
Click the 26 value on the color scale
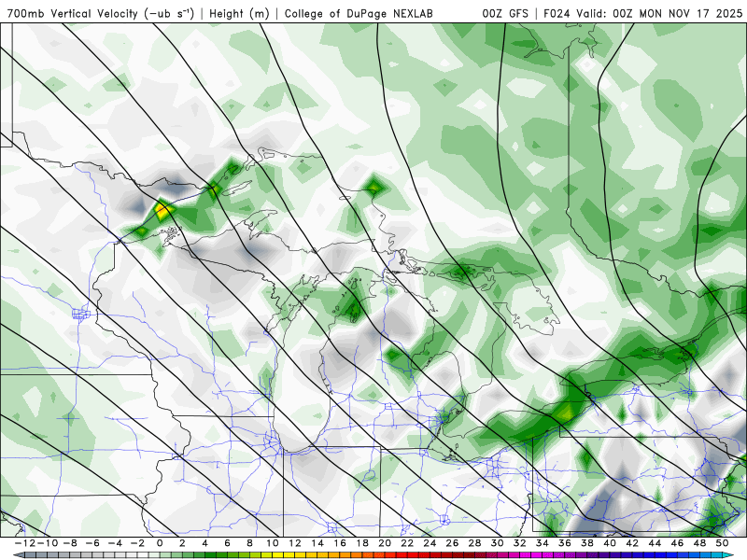(x=452, y=543)
